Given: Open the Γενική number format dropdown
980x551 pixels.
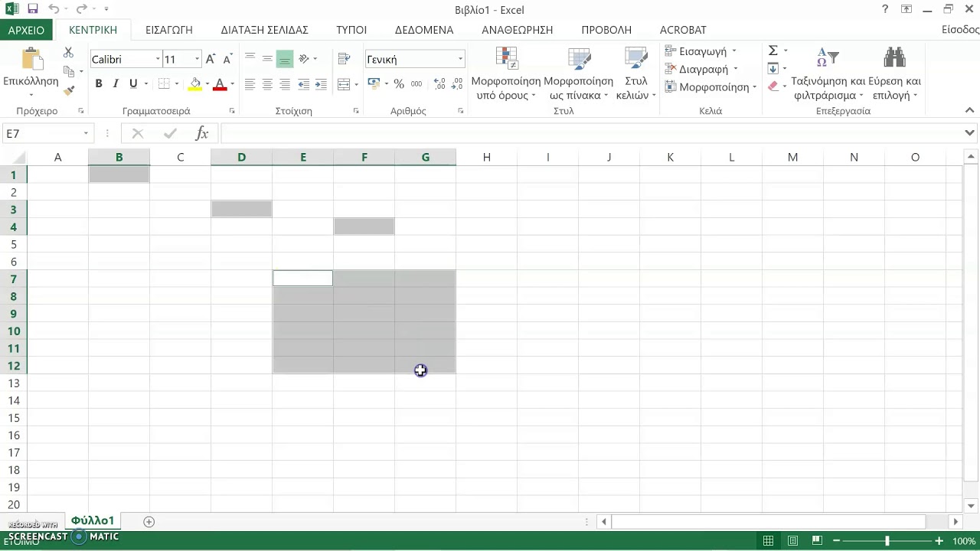Looking at the screenshot, I should 460,59.
